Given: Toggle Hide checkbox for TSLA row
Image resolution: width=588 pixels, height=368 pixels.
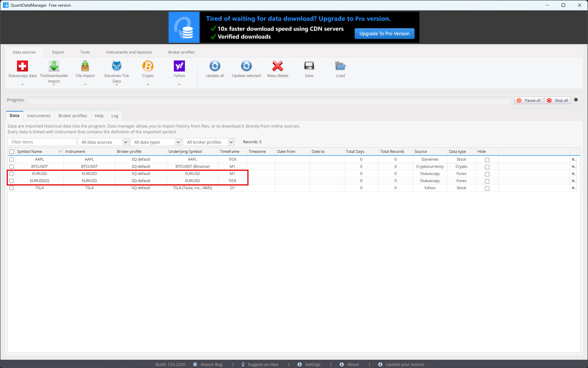Looking at the screenshot, I should click(487, 188).
